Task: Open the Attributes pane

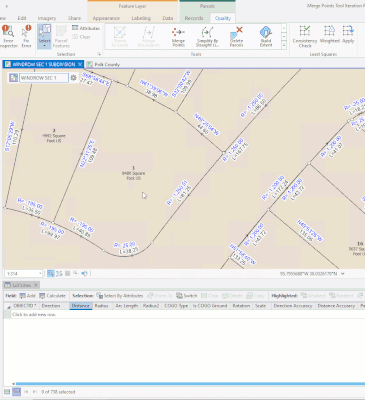Action: coord(86,28)
